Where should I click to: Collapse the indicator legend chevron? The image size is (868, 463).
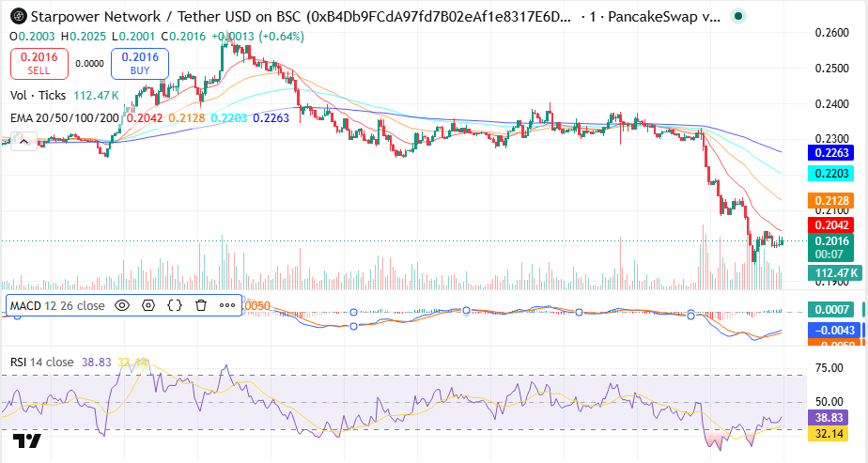click(23, 142)
